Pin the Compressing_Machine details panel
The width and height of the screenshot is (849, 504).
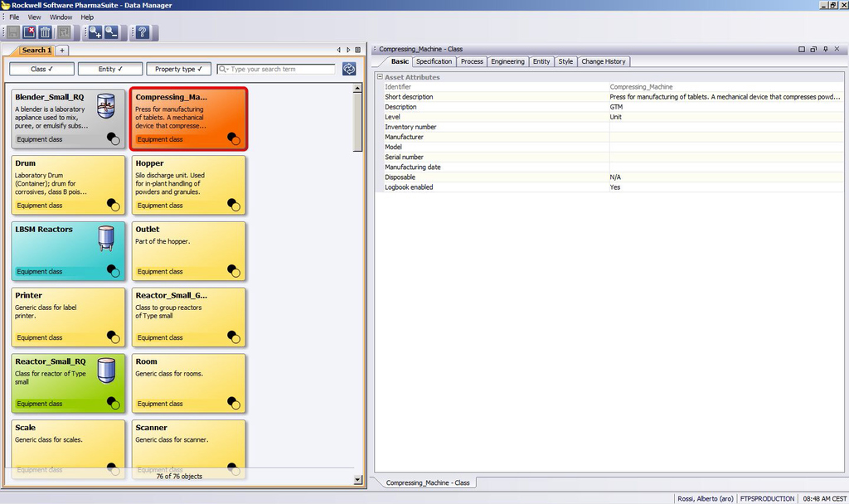(825, 49)
